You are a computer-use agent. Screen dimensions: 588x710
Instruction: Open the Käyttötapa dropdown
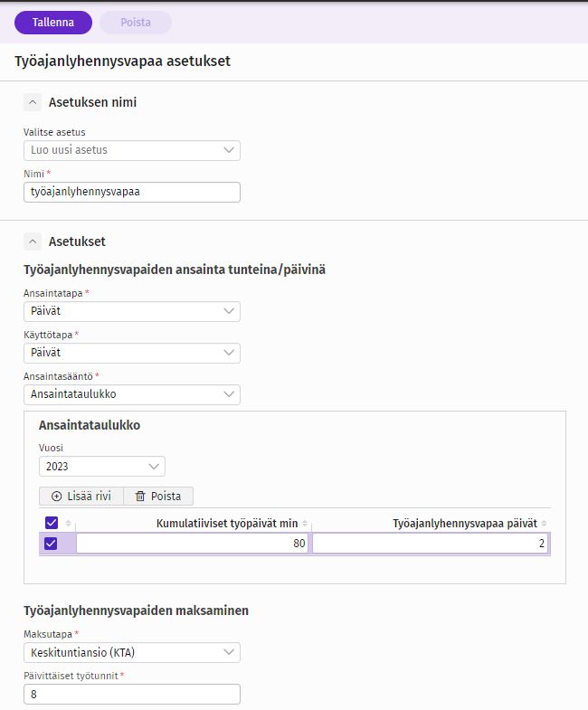click(x=132, y=353)
